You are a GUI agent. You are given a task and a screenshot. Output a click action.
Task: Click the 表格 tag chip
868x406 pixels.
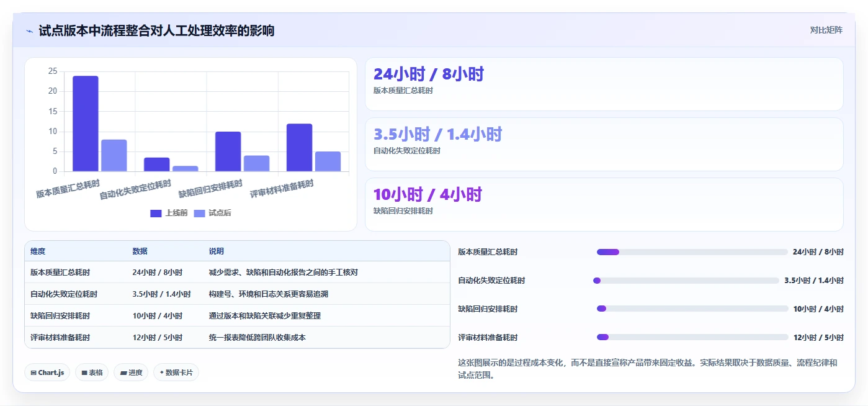tap(92, 372)
